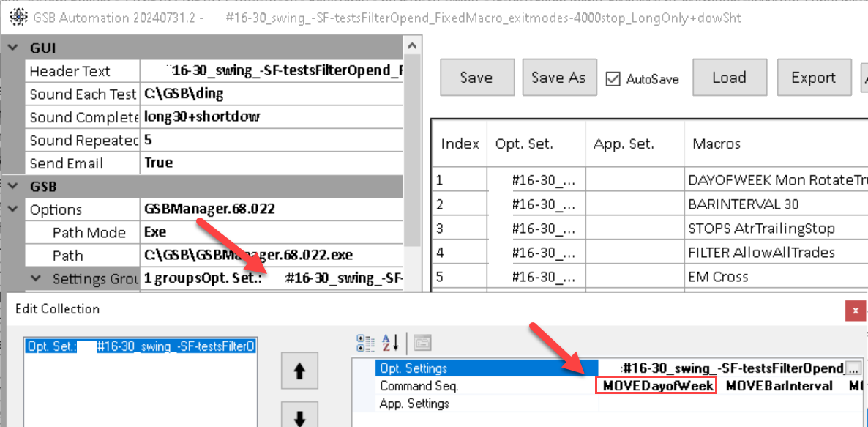Open the Opt. Settings ellipsis browse button
Image resolution: width=868 pixels, height=427 pixels.
pyautogui.click(x=853, y=368)
